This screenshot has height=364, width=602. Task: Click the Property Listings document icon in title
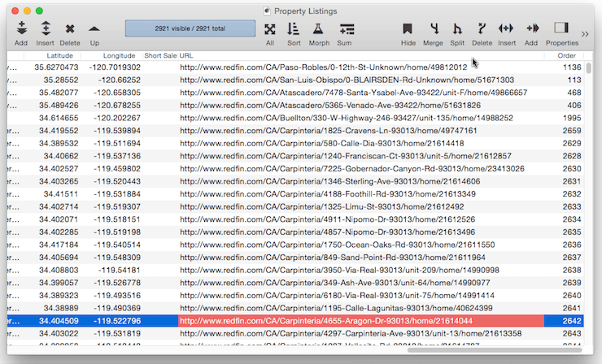click(267, 11)
